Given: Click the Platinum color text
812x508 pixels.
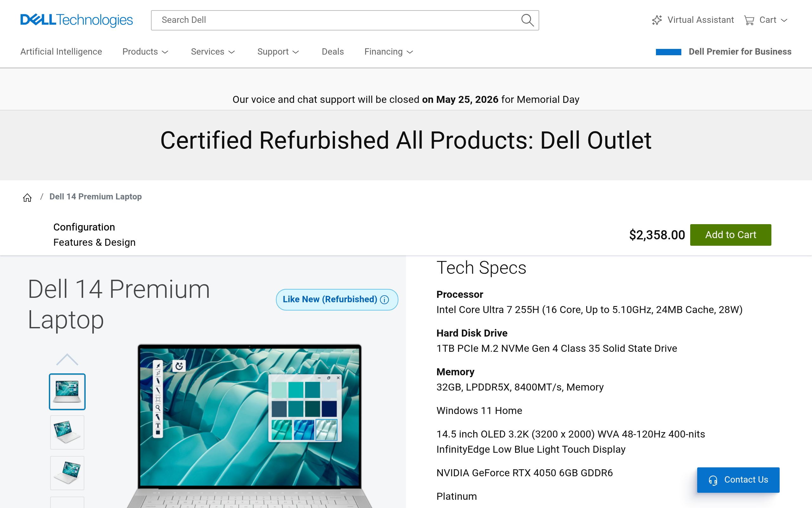Looking at the screenshot, I should pos(457,497).
